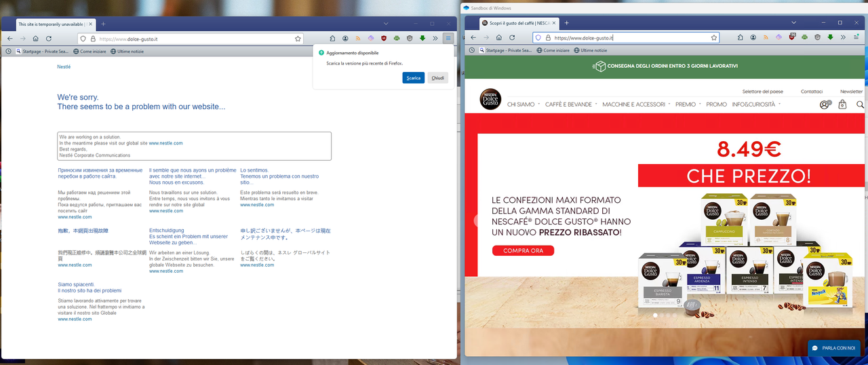Viewport: 868px width, 365px height.
Task: Expand PREMIO menu
Action: tap(688, 104)
